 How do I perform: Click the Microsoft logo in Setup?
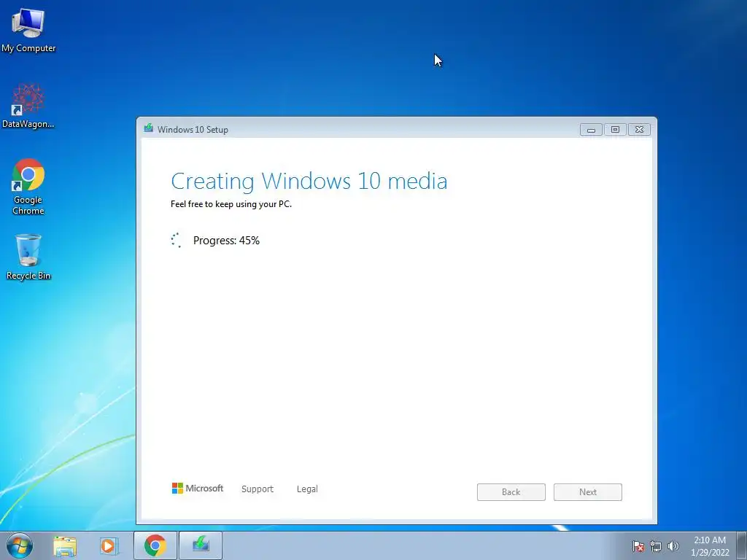(x=197, y=489)
